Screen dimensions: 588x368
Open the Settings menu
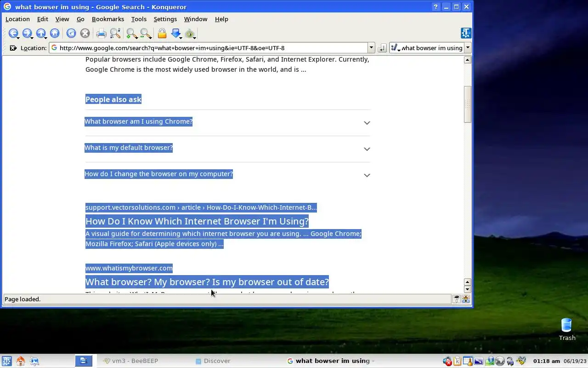coord(165,19)
